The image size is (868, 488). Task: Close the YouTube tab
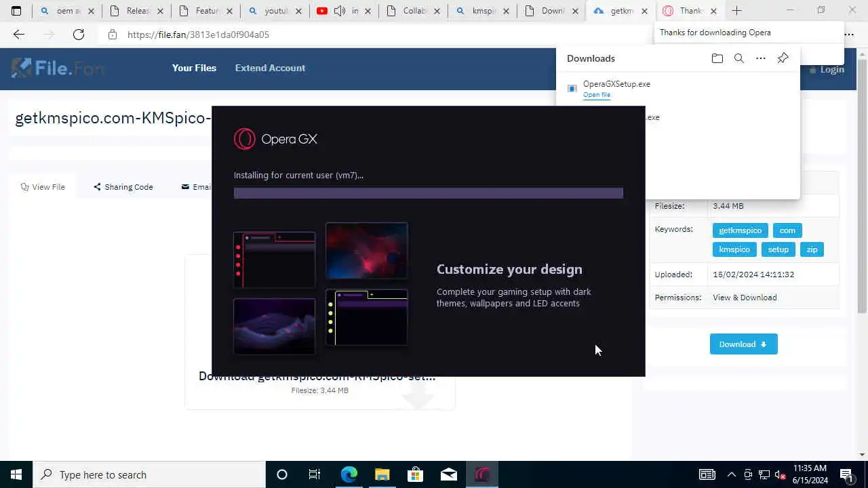[368, 11]
